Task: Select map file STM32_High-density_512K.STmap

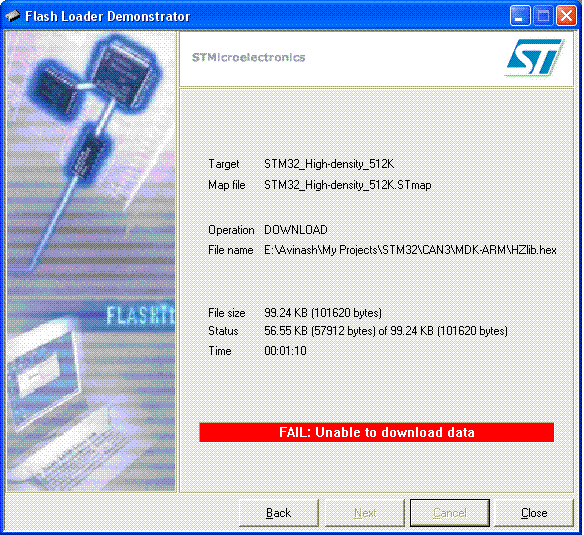Action: 347,185
